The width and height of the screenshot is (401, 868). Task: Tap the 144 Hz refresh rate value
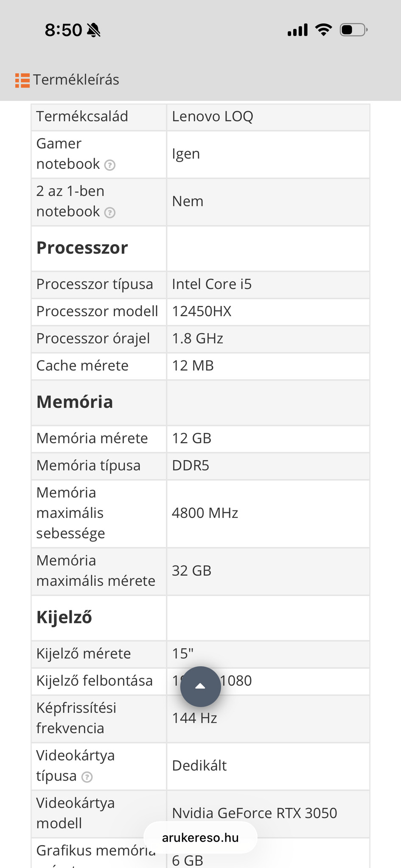tap(194, 718)
